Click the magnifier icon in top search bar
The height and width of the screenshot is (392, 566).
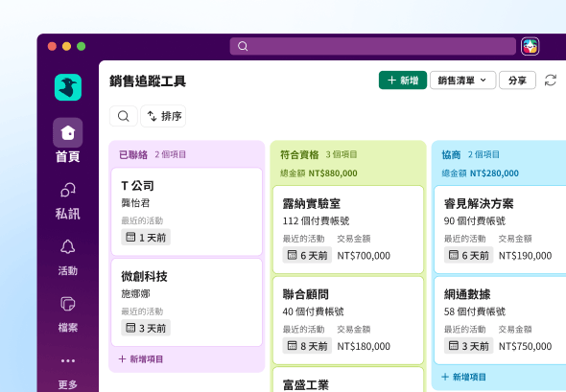[x=243, y=46]
